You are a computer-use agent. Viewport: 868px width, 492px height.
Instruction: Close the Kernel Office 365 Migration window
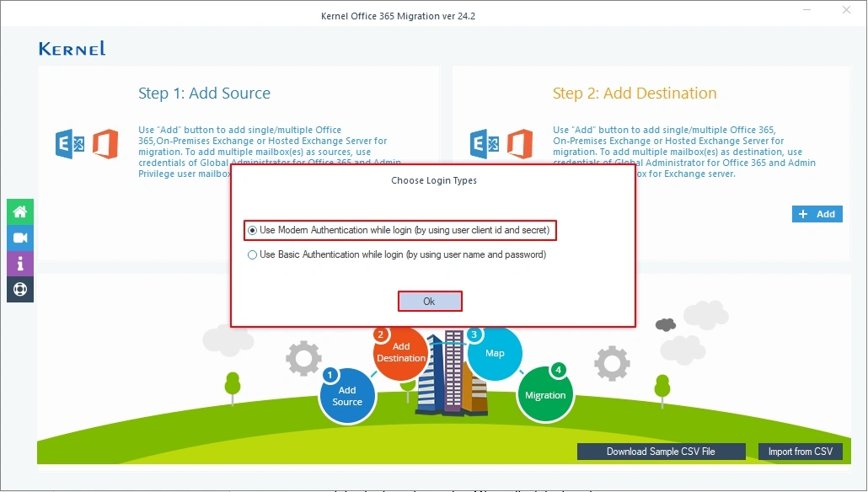point(846,10)
